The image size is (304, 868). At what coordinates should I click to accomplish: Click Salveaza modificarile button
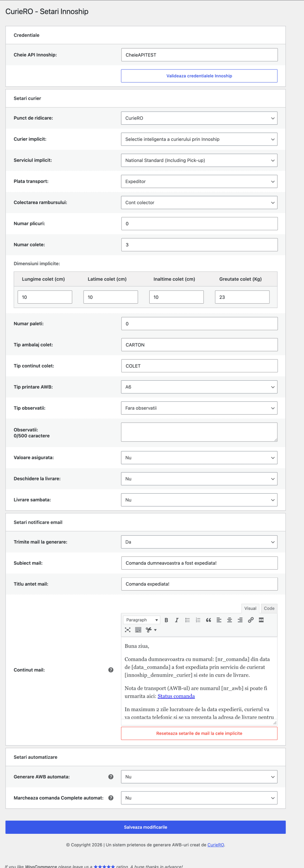(145, 827)
